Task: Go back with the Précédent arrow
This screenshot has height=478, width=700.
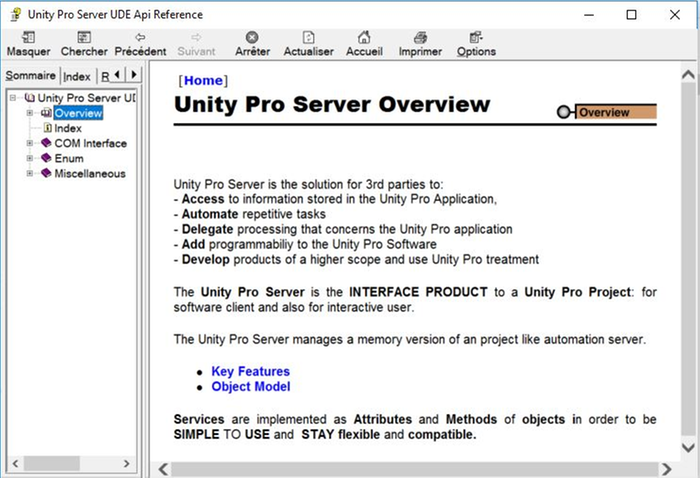Action: tap(140, 37)
